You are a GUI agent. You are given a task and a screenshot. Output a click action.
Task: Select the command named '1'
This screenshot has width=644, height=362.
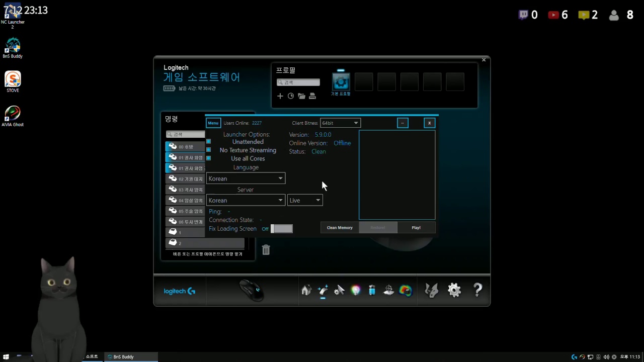185,232
